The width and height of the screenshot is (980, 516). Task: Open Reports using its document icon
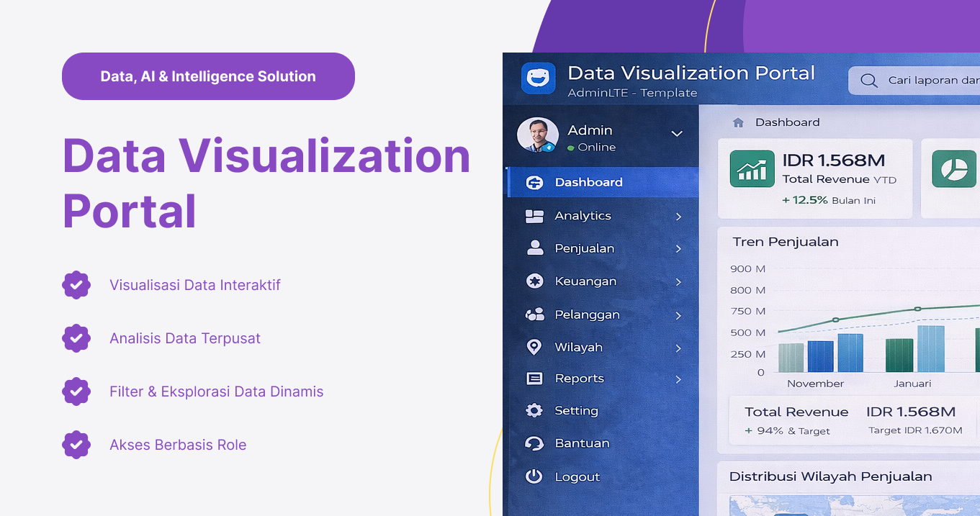click(534, 378)
